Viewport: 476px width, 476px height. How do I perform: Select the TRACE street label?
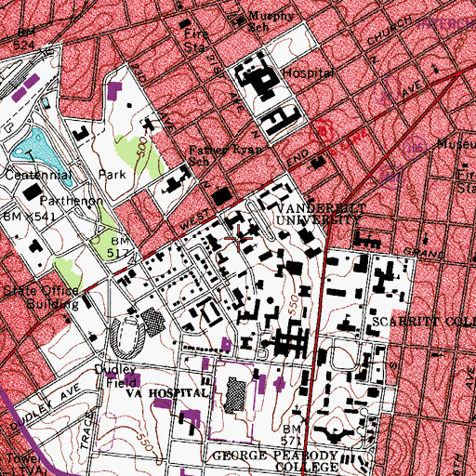tap(86, 431)
